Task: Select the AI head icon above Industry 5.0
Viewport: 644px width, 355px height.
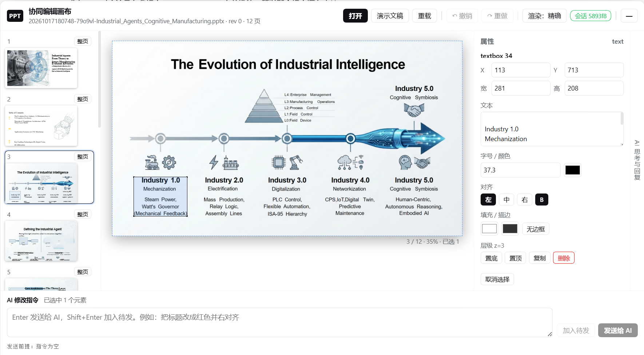Action: pyautogui.click(x=405, y=162)
